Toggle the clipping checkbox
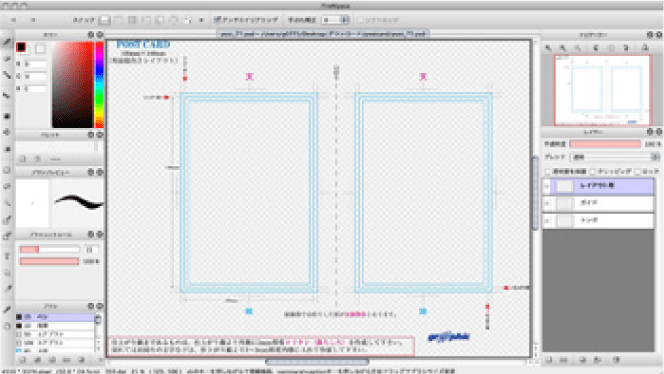Screen dimensions: 664x374 pos(593,172)
